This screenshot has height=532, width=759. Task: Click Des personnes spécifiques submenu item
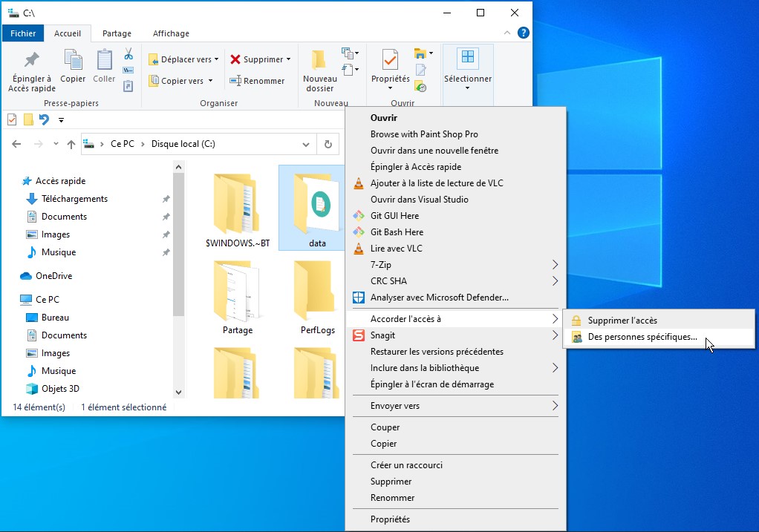(x=642, y=337)
